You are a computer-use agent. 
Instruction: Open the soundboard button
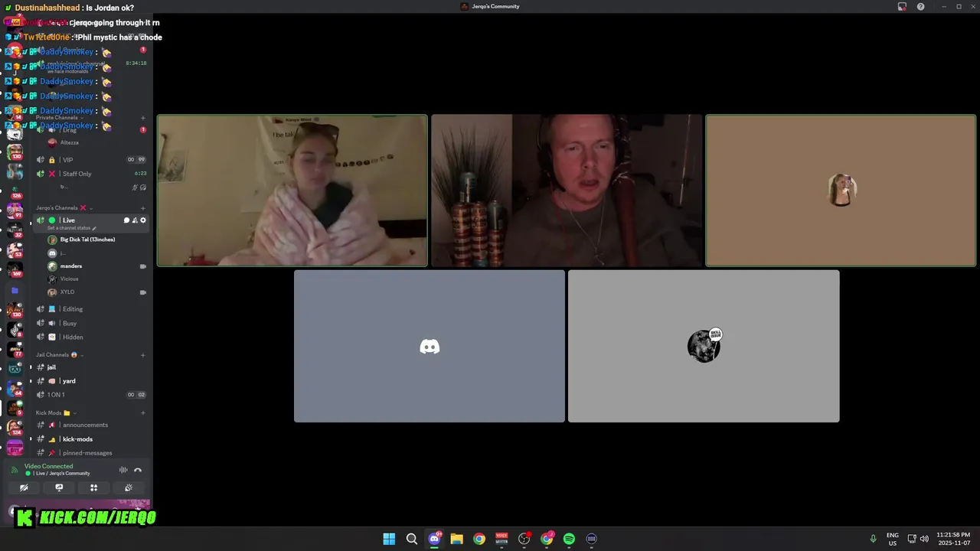coord(129,487)
